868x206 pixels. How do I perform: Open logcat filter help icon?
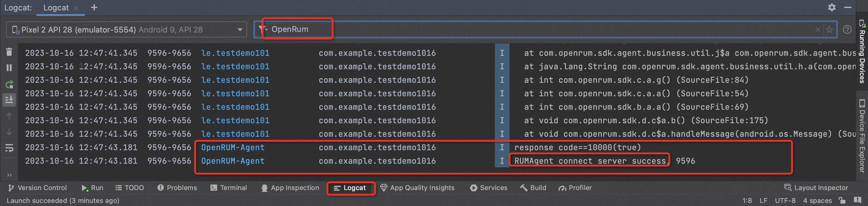tap(847, 29)
